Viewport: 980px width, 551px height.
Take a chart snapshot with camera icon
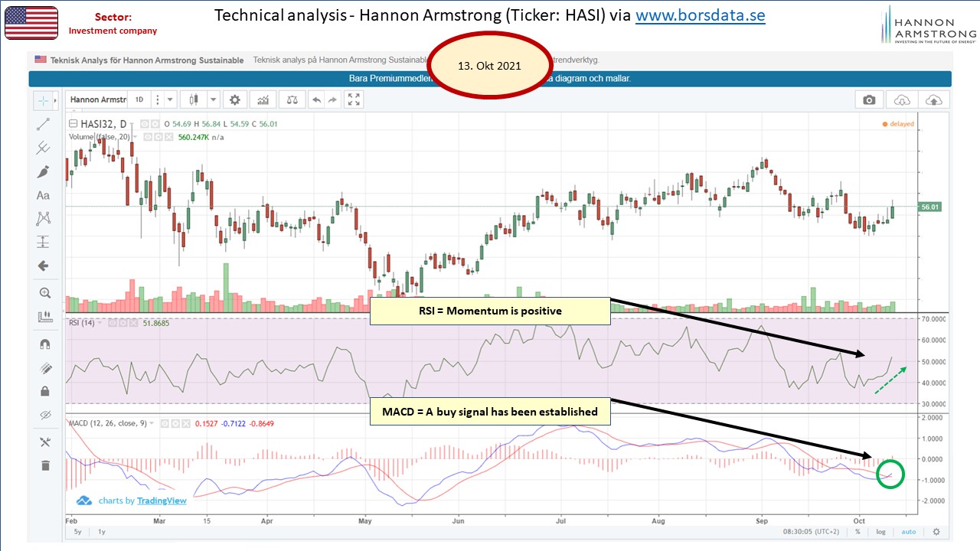click(x=869, y=99)
